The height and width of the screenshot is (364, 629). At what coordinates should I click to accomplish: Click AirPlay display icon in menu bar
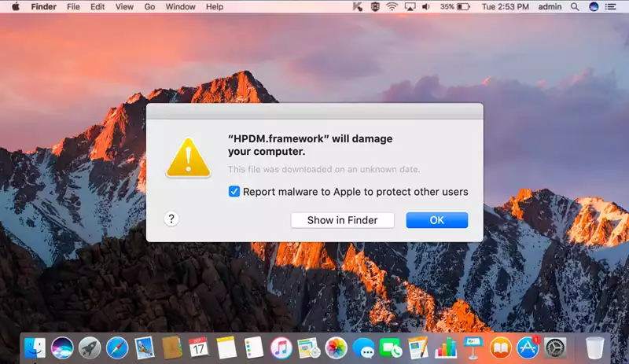tap(410, 6)
